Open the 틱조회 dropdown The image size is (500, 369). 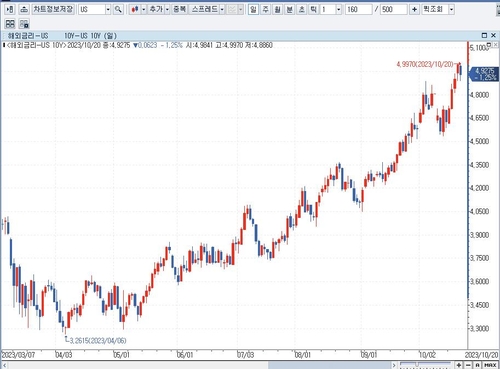438,9
